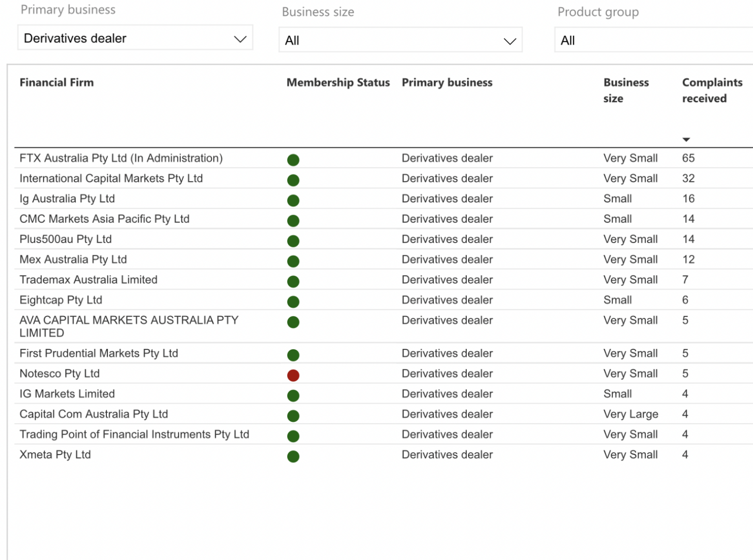
Task: Click green status dot for First Prudential Markets
Action: [x=293, y=355]
